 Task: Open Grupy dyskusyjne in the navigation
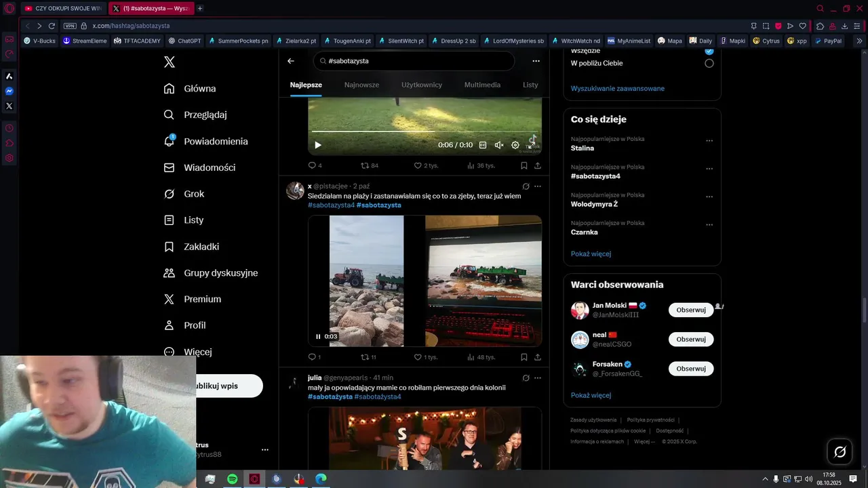point(211,272)
